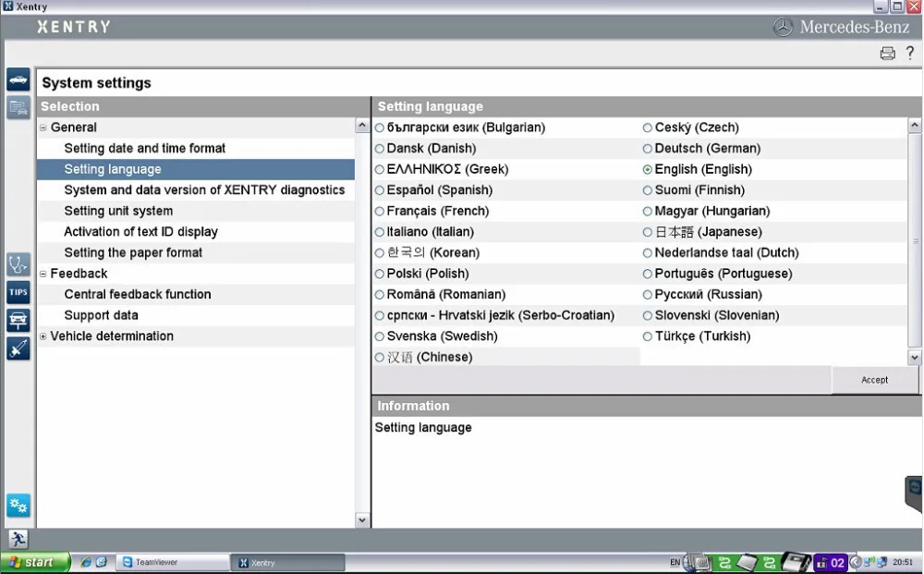The width and height of the screenshot is (924, 574).
Task: Open the TeamViewer taskbar button
Action: point(172,562)
